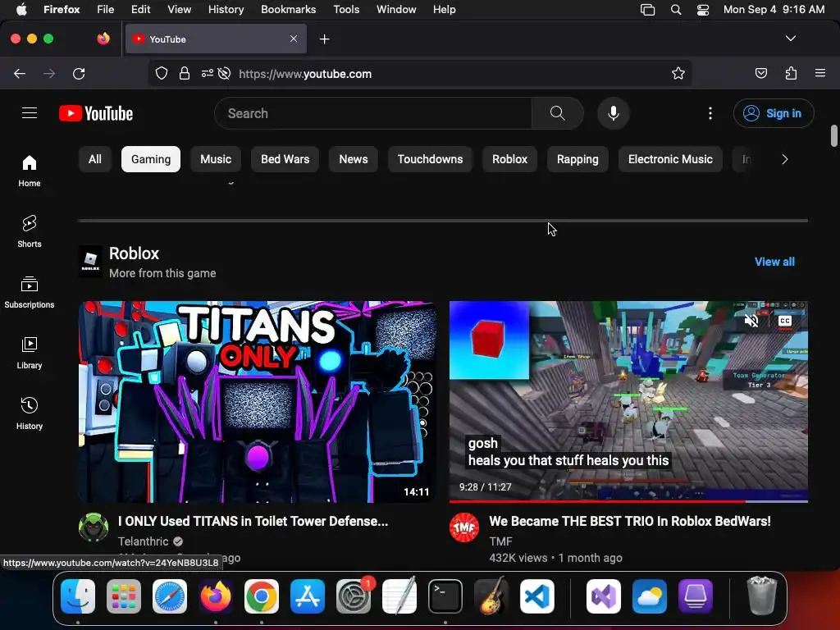840x630 pixels.
Task: Go to Home in sidebar
Action: [30, 171]
